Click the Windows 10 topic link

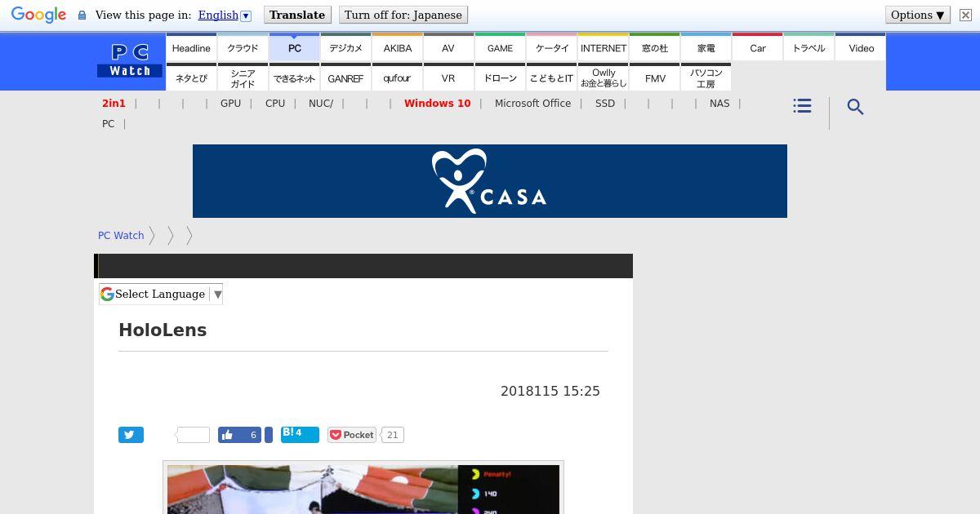pos(437,104)
